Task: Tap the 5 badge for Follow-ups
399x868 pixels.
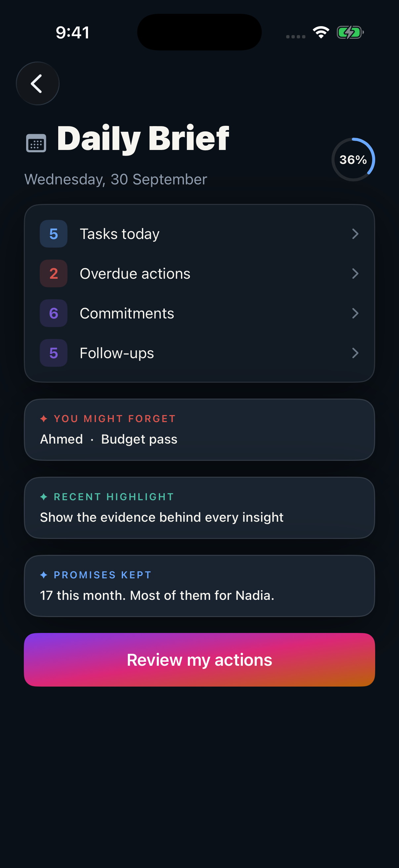Action: click(54, 353)
